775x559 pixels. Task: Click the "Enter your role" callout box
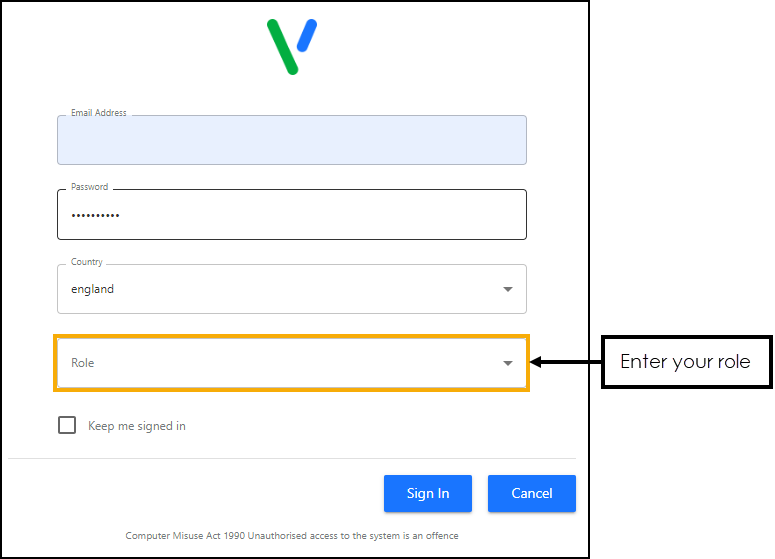point(685,361)
